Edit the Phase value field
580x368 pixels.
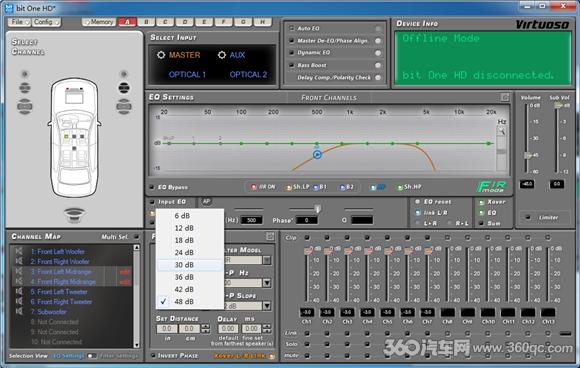click(x=306, y=220)
